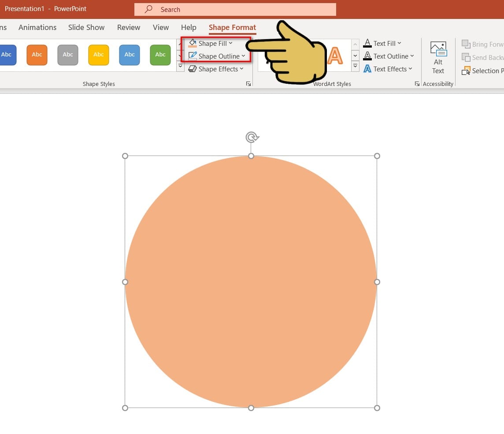Open the WordArt Styles dialog launcher
Screen dimensions: 504x434
(x=417, y=84)
